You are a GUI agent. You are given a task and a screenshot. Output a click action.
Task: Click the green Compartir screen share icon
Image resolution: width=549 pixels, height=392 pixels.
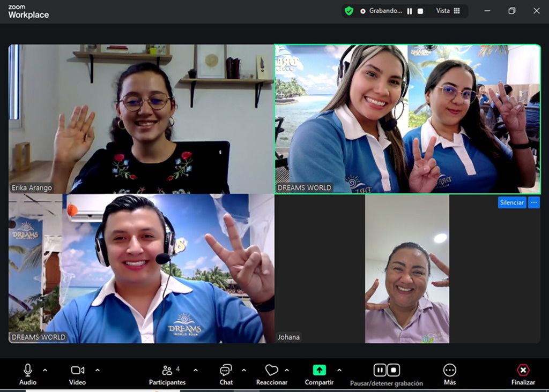319,370
